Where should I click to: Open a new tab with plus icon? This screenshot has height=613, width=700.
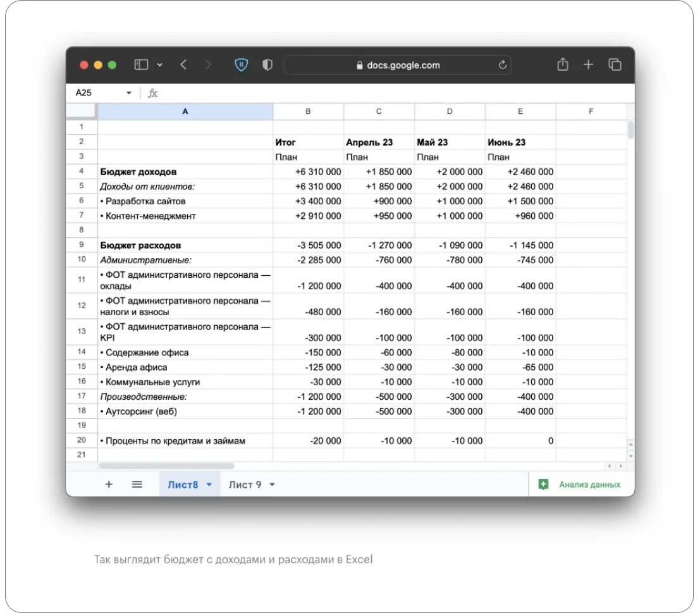click(x=587, y=65)
